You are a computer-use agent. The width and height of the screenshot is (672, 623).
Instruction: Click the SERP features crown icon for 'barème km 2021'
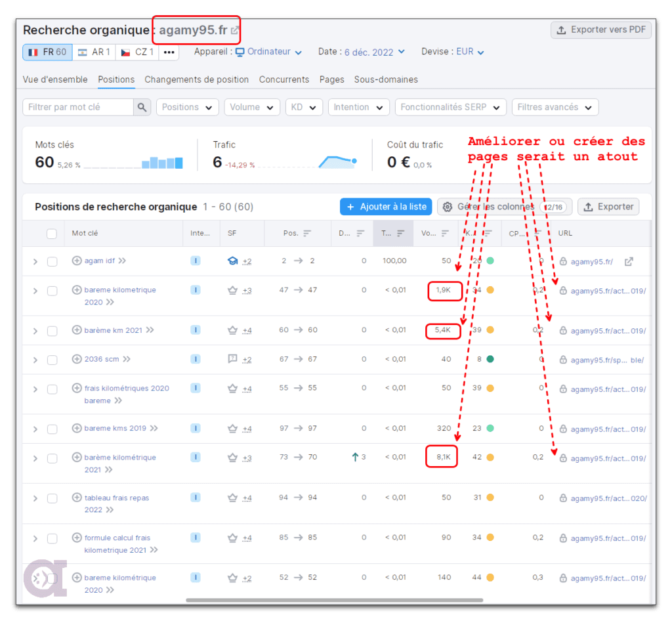[x=232, y=330]
